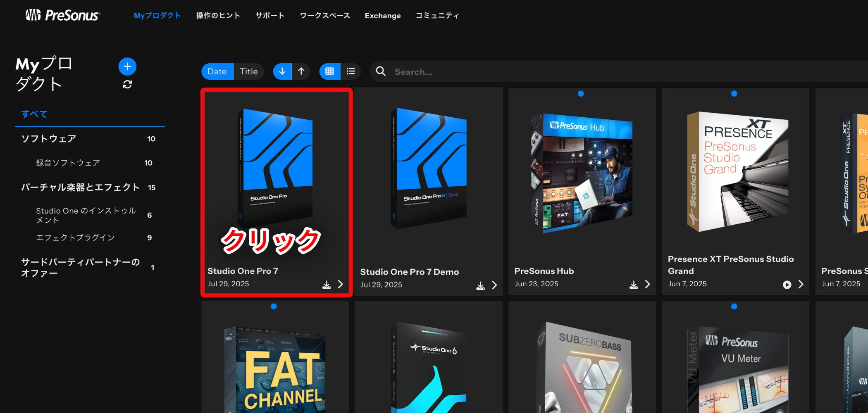Click the PreSonus logo
The image size is (868, 413).
click(x=63, y=16)
